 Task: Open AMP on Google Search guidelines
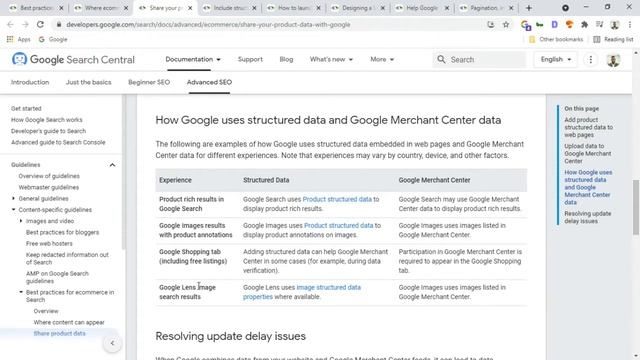pyautogui.click(x=57, y=278)
